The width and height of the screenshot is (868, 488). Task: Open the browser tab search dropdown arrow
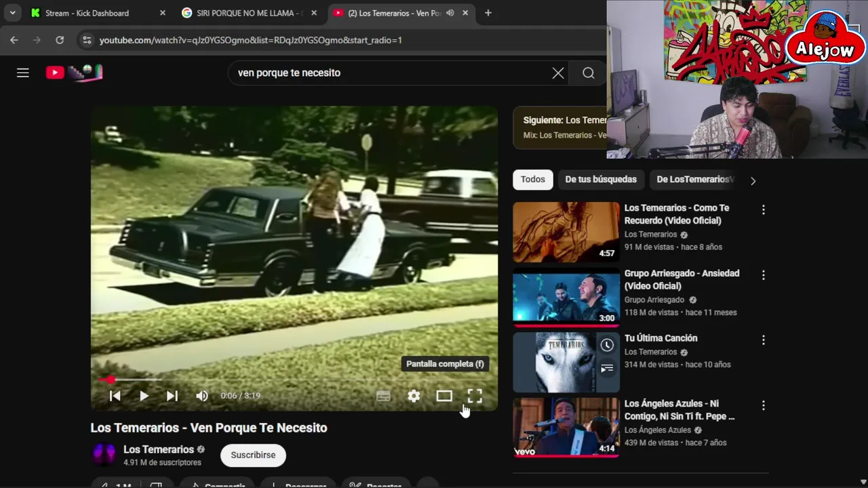pyautogui.click(x=12, y=13)
